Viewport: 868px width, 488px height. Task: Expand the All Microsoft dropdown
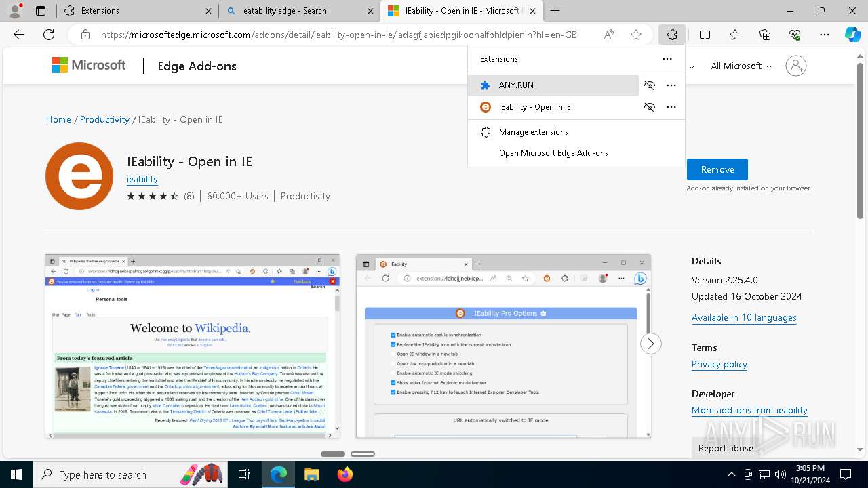(x=741, y=66)
